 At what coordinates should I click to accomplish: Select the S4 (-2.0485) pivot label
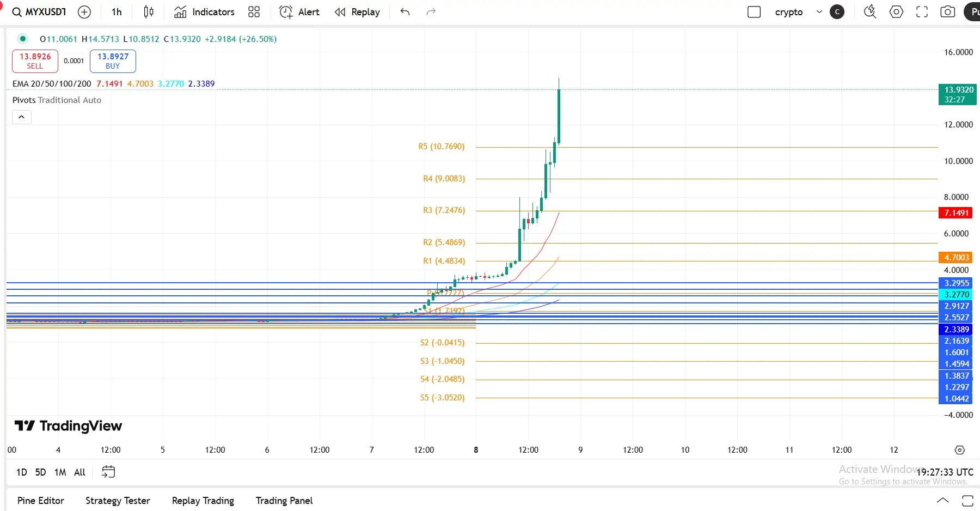coord(442,379)
